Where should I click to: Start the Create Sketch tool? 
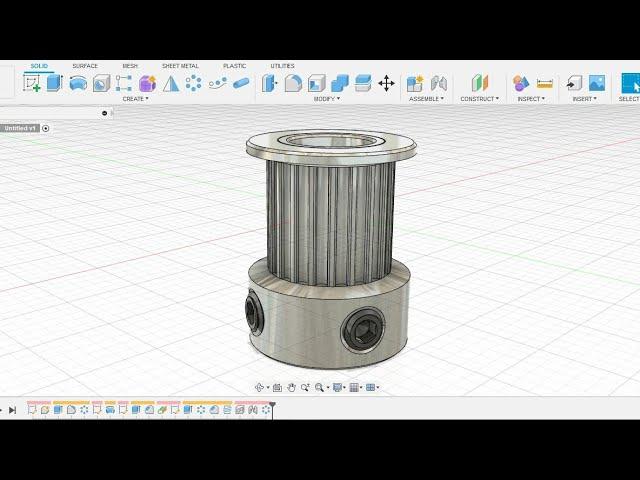(x=31, y=83)
